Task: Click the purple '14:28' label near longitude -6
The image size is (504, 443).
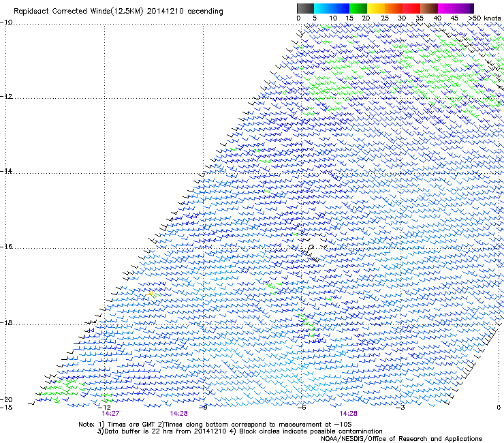Action: [x=349, y=414]
